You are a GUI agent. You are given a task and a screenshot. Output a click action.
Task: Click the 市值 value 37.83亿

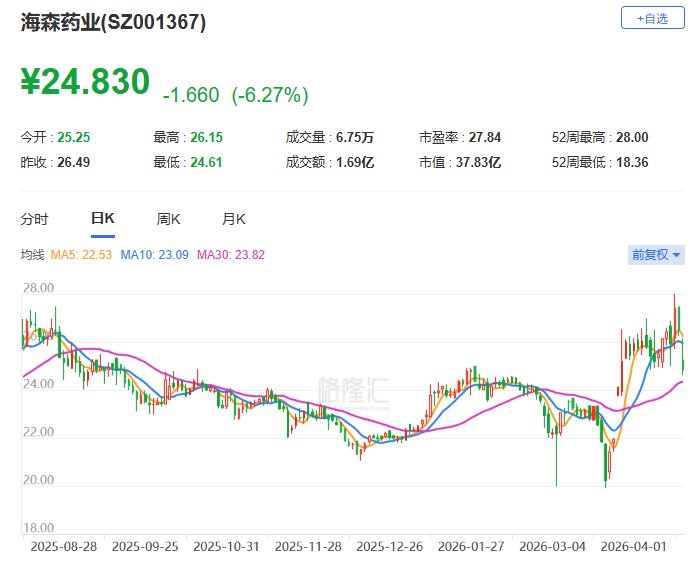pos(479,162)
